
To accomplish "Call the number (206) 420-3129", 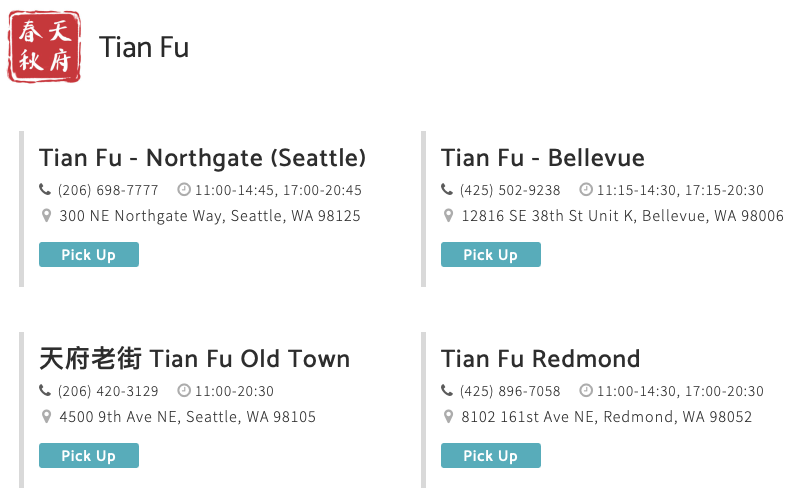I will 108,391.
